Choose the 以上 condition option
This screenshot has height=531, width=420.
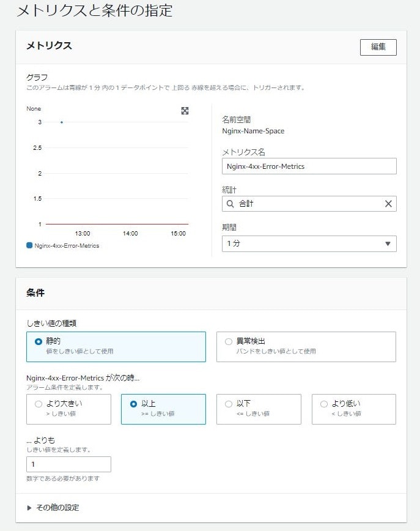pyautogui.click(x=163, y=409)
